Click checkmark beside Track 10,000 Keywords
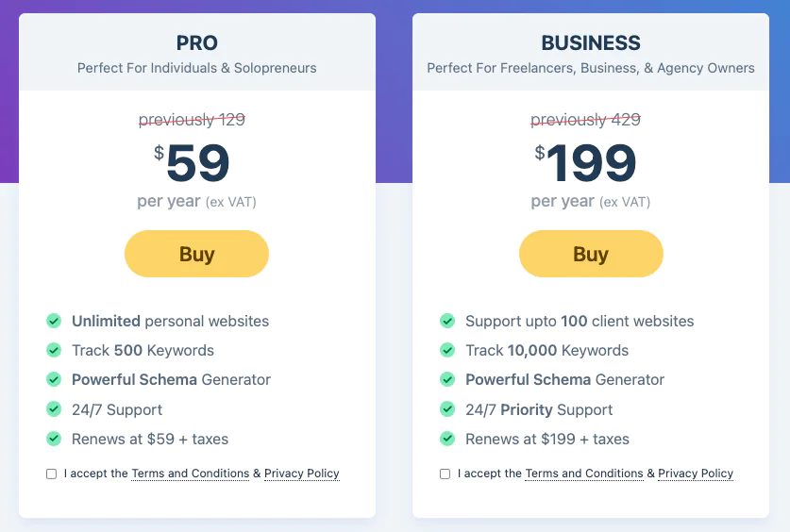 tap(447, 350)
